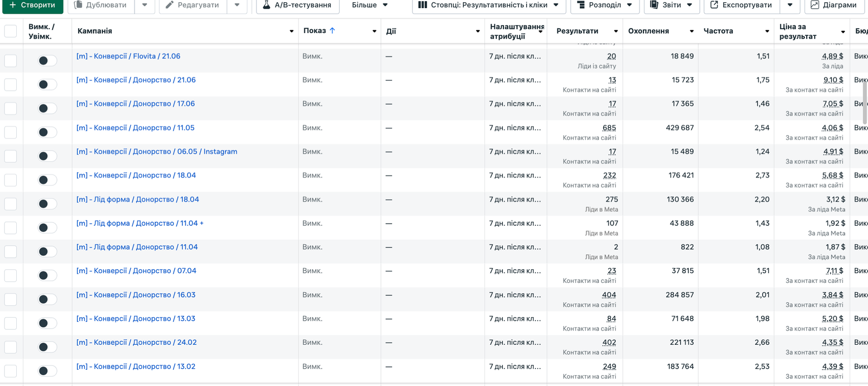Open Діаграми charts panel
This screenshot has height=386, width=868.
pos(834,5)
